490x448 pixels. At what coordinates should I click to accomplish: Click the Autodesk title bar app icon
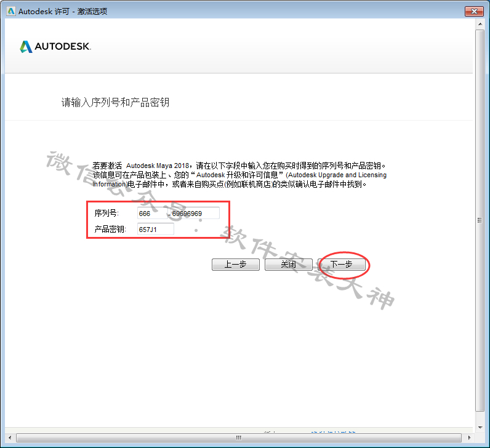click(11, 11)
